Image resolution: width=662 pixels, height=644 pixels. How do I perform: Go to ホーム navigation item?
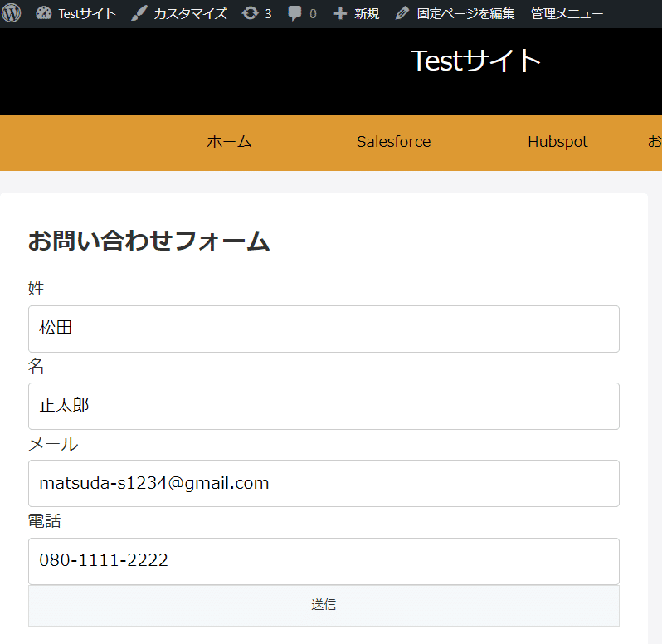(x=229, y=141)
